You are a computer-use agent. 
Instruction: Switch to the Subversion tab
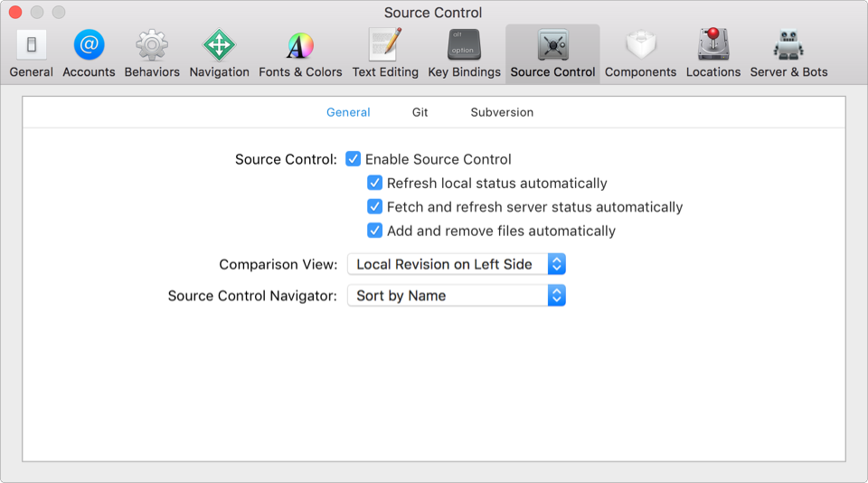502,112
